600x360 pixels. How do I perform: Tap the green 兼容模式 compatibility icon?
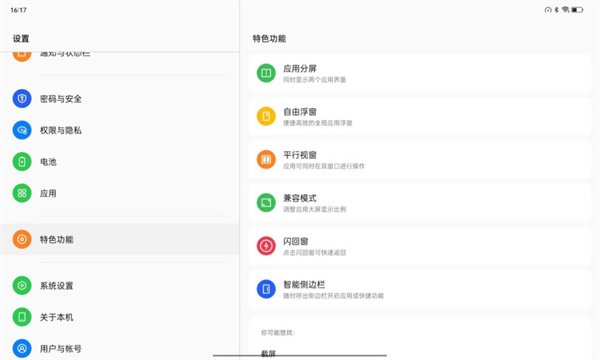(x=266, y=203)
